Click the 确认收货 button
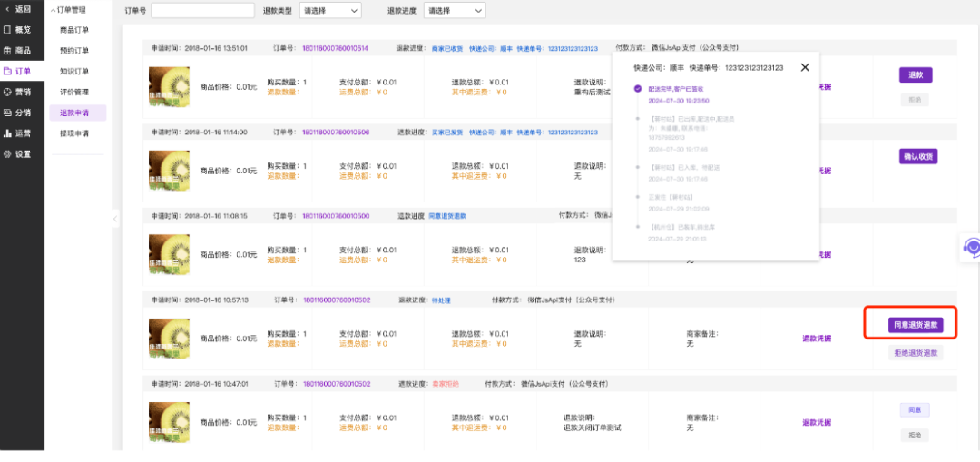 tap(917, 157)
